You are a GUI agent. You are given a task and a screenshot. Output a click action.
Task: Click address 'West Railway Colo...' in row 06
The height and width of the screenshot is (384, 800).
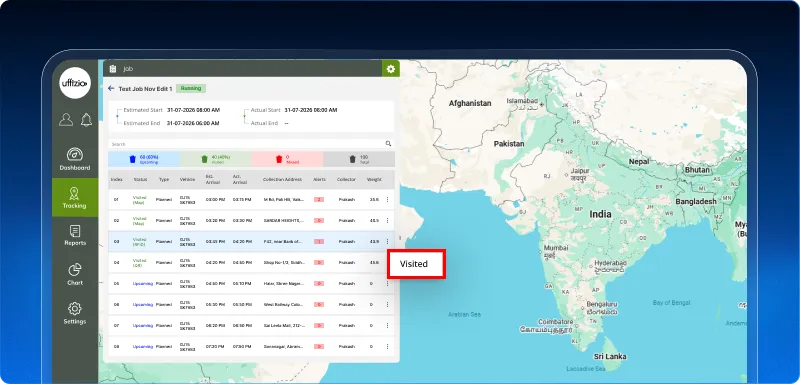coord(284,304)
